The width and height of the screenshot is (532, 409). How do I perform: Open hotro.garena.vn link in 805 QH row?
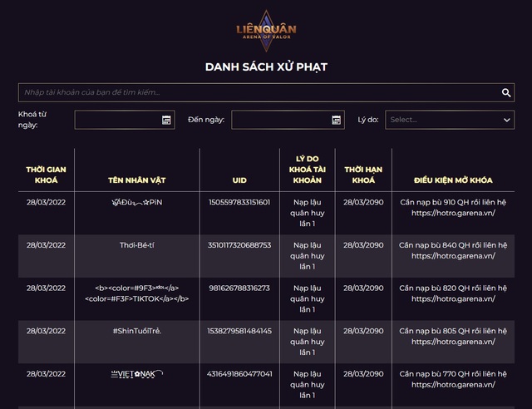click(x=453, y=342)
